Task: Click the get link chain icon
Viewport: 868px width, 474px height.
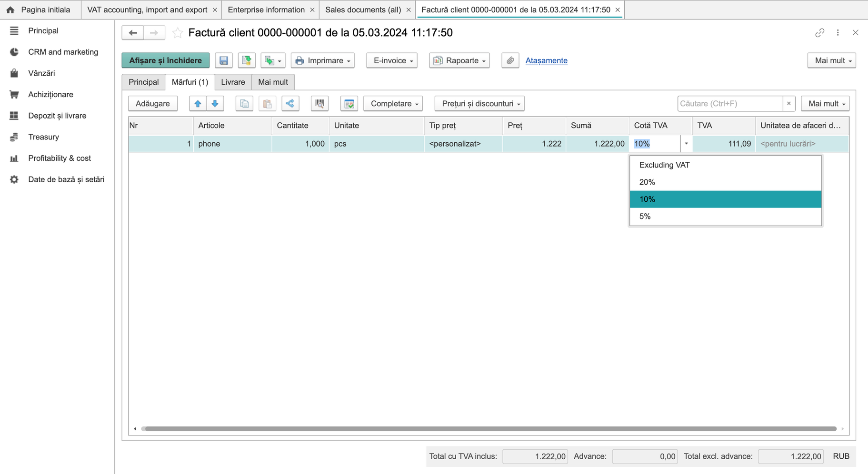Action: pyautogui.click(x=819, y=33)
